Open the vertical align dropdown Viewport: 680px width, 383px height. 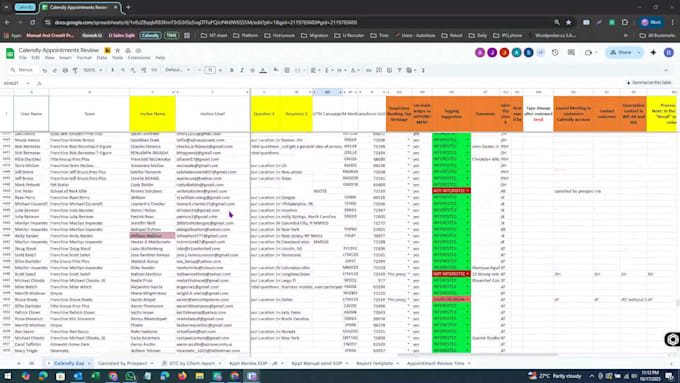328,70
